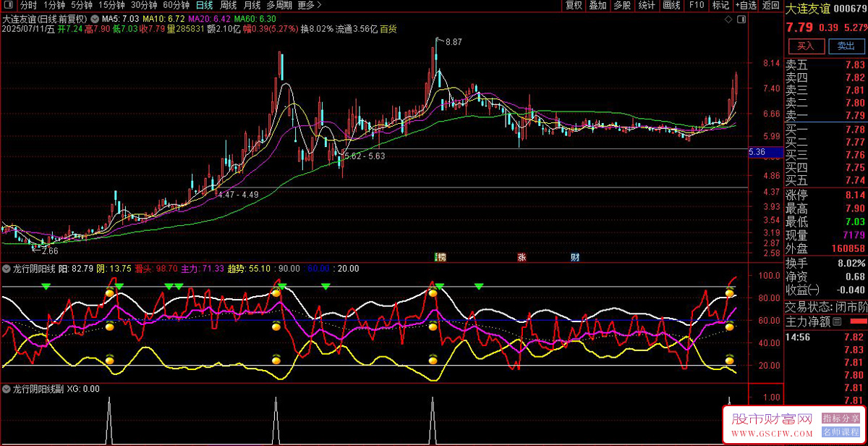The image size is (868, 446).
Task: Click the 买入 buy button
Action: (x=805, y=46)
